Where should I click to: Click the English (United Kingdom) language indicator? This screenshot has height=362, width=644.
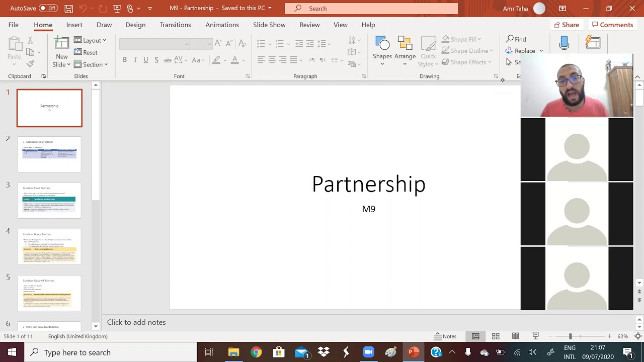coord(78,336)
